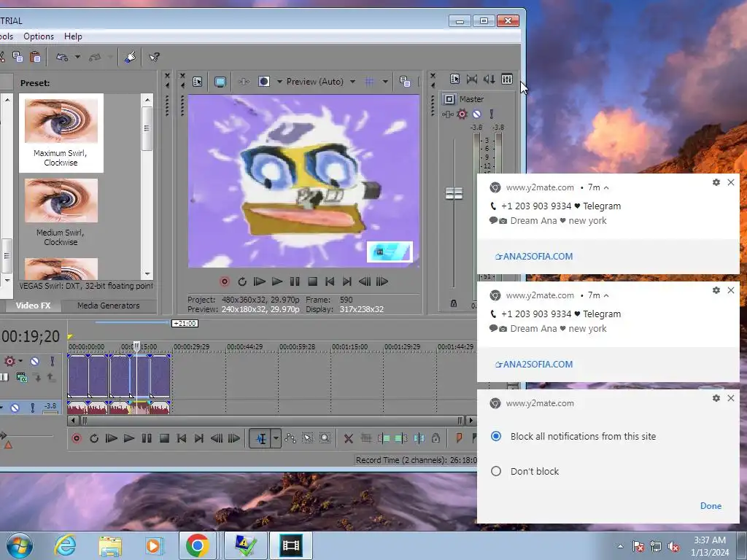
Task: Lock the Master fader channels padlock
Action: tap(454, 303)
